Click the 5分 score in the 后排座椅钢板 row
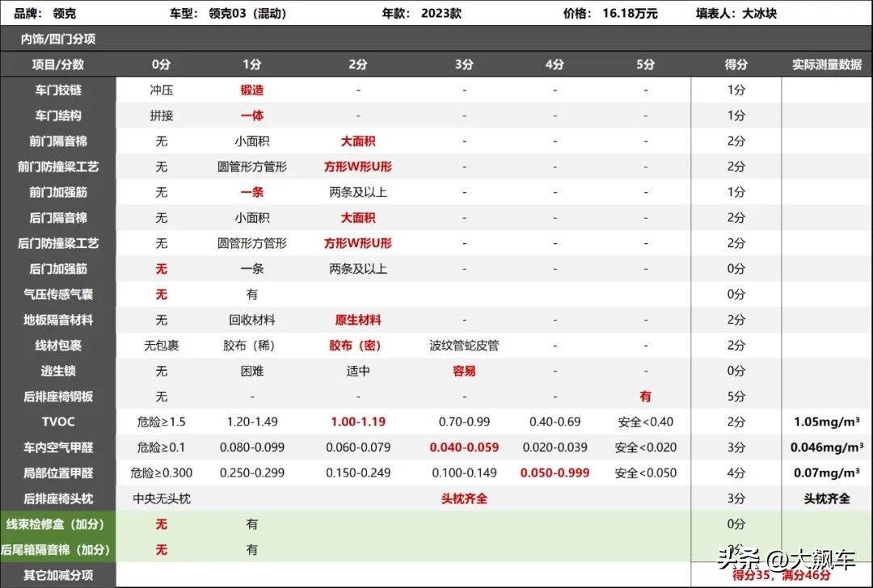The height and width of the screenshot is (588, 873). click(x=736, y=397)
